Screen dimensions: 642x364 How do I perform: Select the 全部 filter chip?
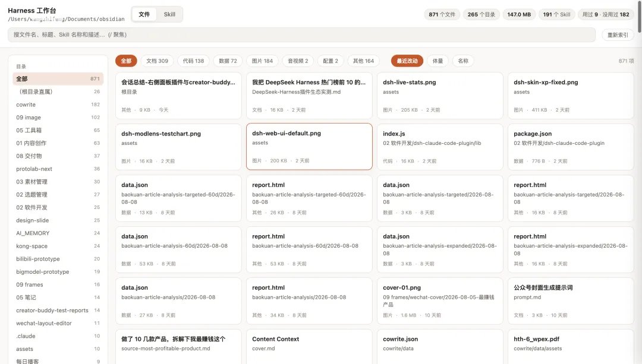tap(126, 61)
